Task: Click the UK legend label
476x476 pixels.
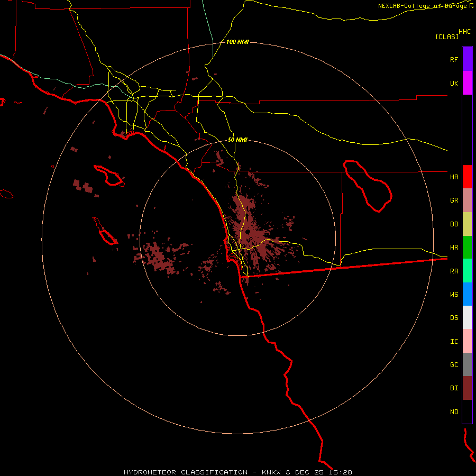Action: (454, 83)
